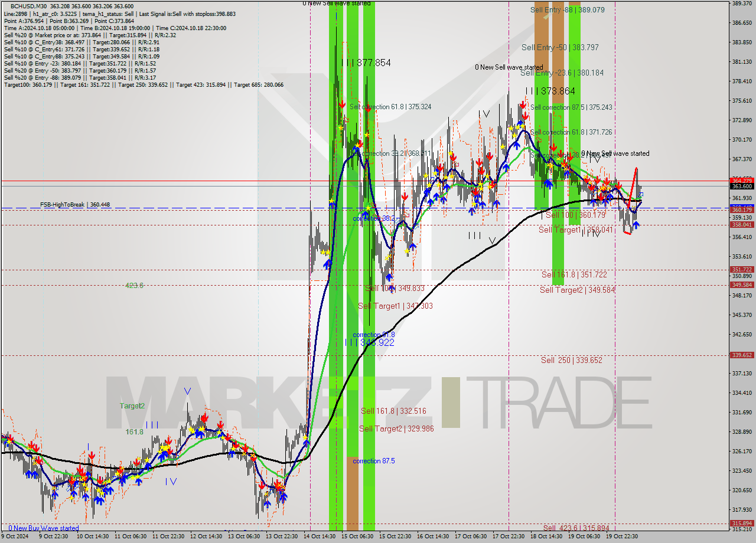756x543 pixels.
Task: Click the Sell 250 | 339.652 label
Action: point(572,360)
